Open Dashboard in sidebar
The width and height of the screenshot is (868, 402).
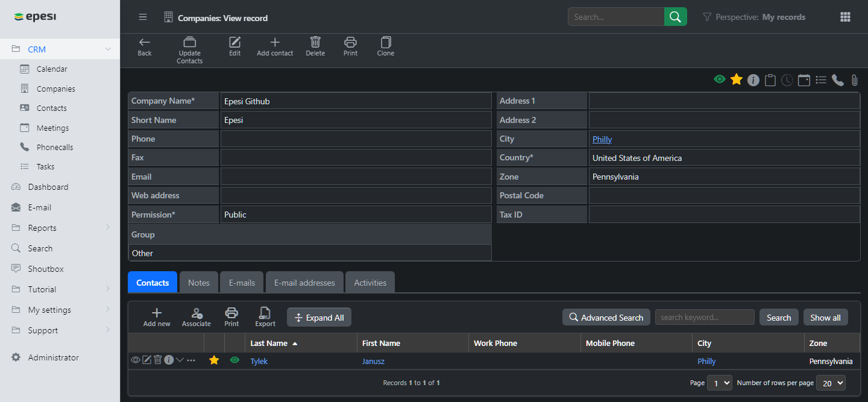48,187
